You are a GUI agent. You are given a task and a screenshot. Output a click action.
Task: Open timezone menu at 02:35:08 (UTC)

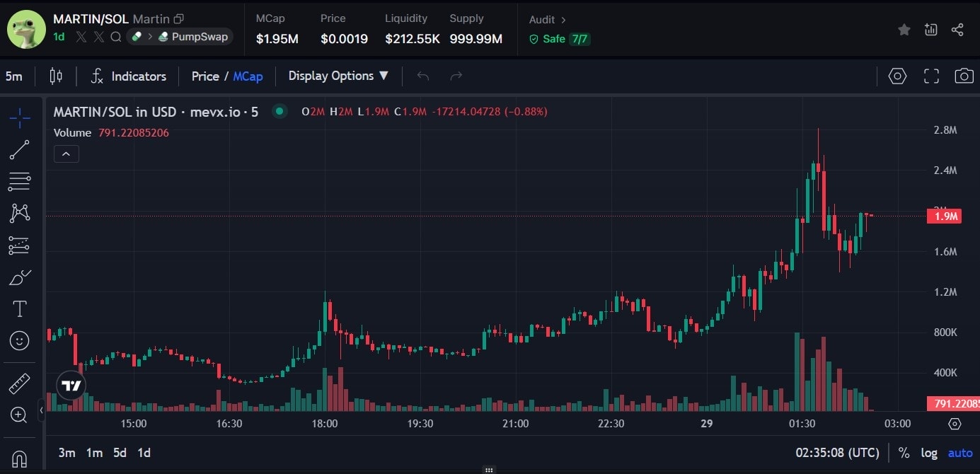coord(837,453)
